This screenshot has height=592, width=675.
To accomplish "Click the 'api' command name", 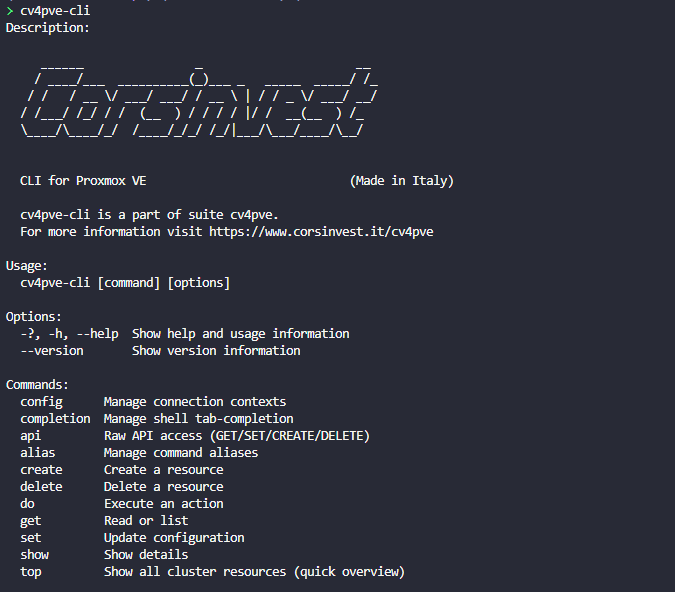I will pyautogui.click(x=31, y=436).
